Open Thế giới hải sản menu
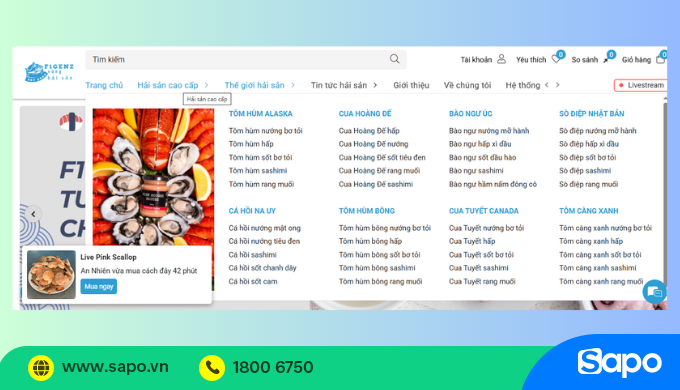The image size is (680, 390). click(x=254, y=85)
